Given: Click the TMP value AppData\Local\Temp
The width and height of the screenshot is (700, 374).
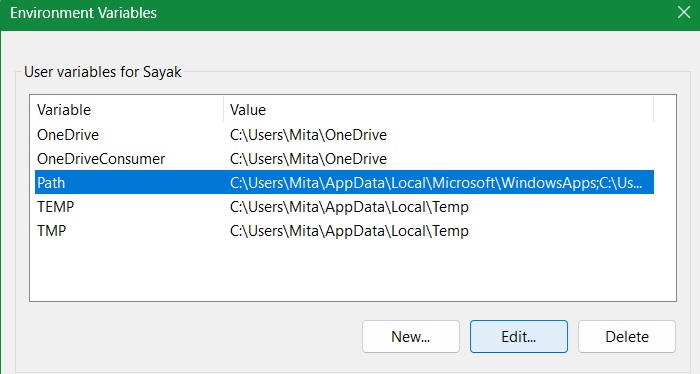Looking at the screenshot, I should (x=397, y=231).
